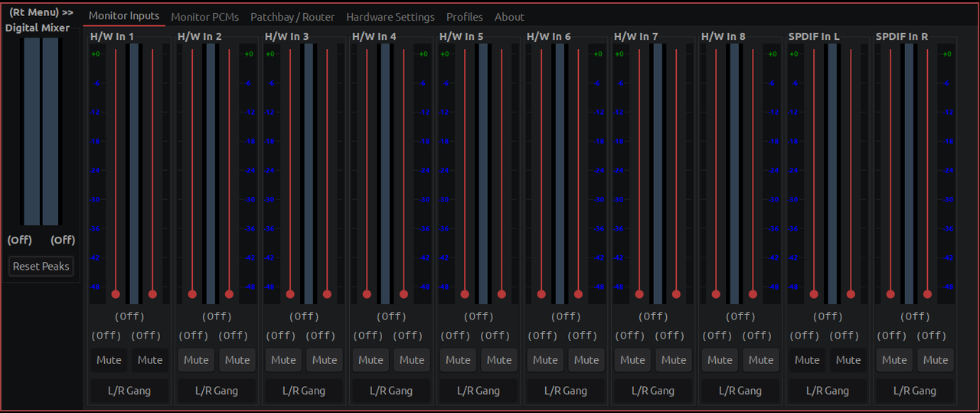Mute the right channel of H/W In 8
This screenshot has width=980, height=413.
point(761,360)
